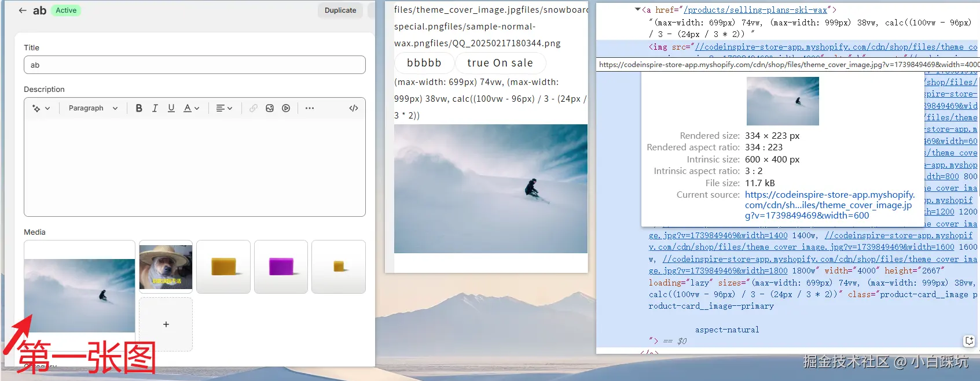Click the 'File size' label in the tooltip
The image size is (980, 381).
click(x=722, y=183)
